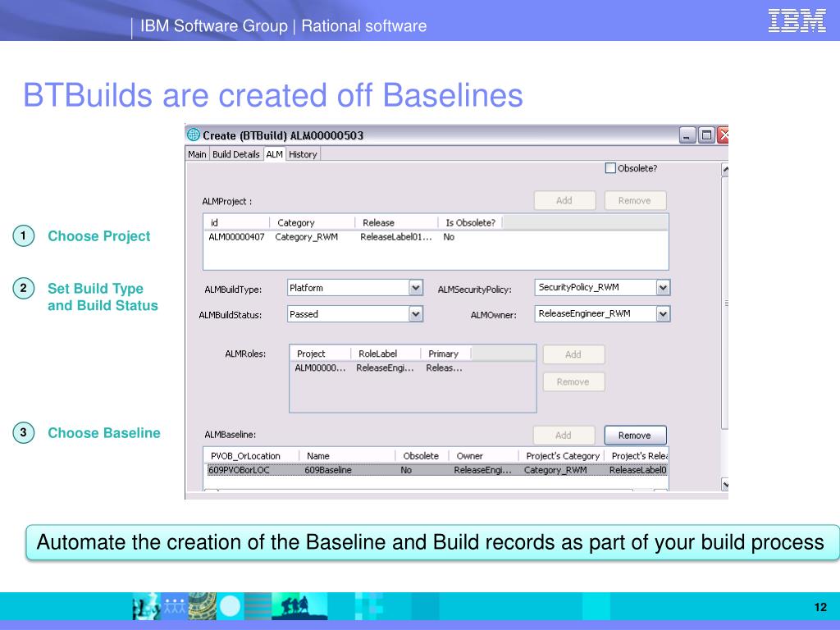Click Remove button for ALMProject
The image size is (840, 630).
(635, 200)
